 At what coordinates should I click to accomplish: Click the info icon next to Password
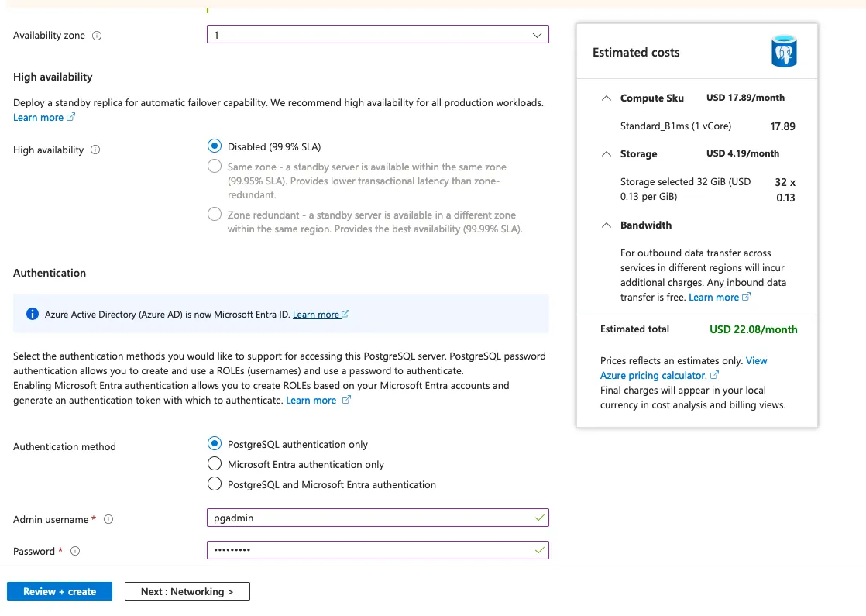(75, 552)
